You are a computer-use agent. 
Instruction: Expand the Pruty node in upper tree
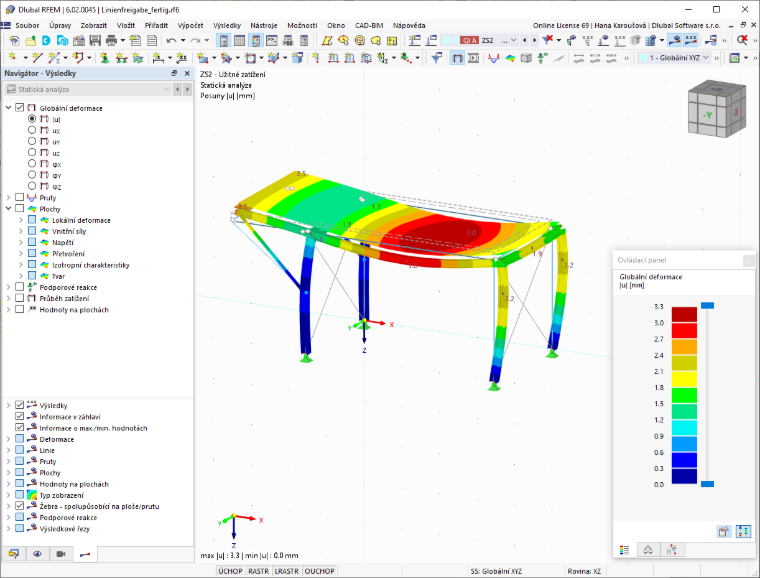[x=8, y=197]
